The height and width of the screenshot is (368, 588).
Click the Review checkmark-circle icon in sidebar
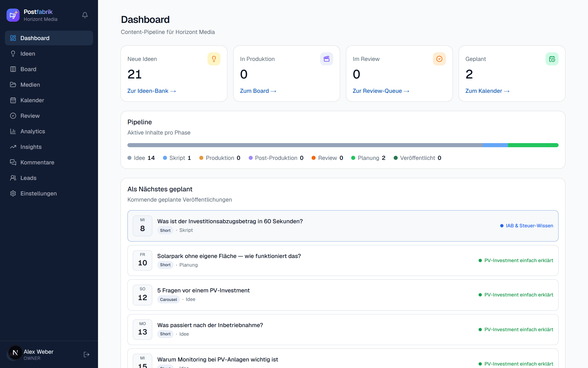[13, 116]
